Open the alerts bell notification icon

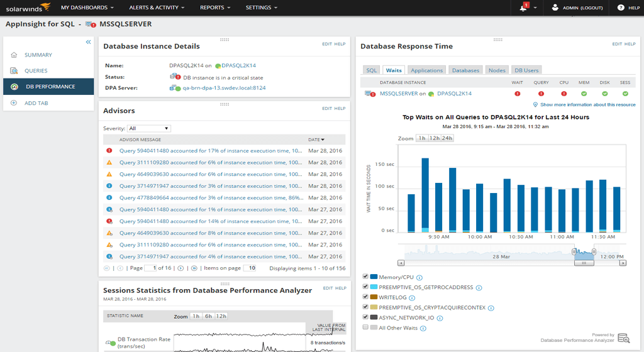(524, 7)
